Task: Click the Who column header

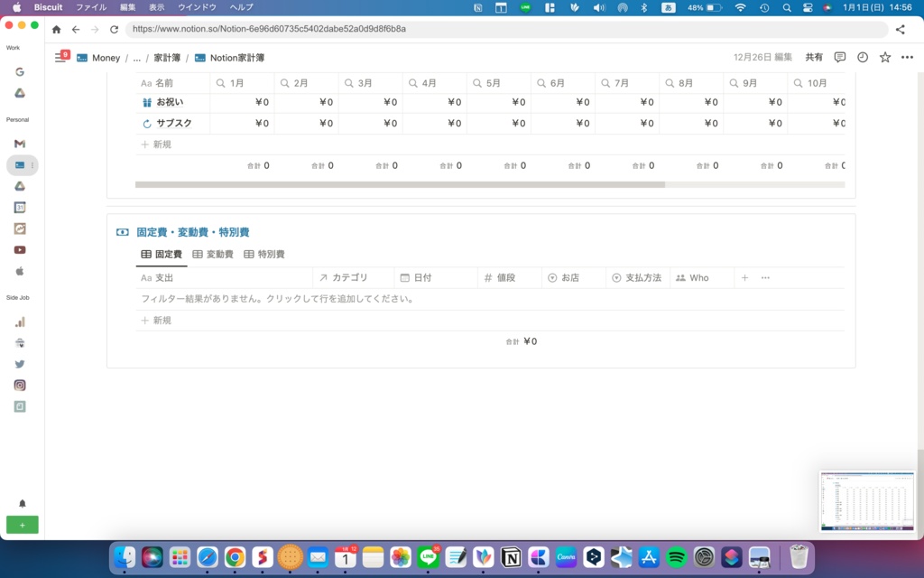Action: pyautogui.click(x=702, y=278)
